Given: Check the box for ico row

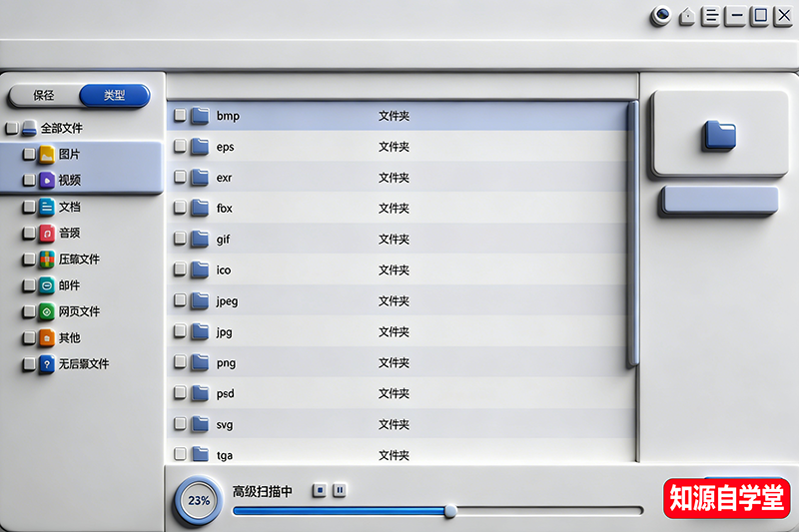Looking at the screenshot, I should [180, 268].
